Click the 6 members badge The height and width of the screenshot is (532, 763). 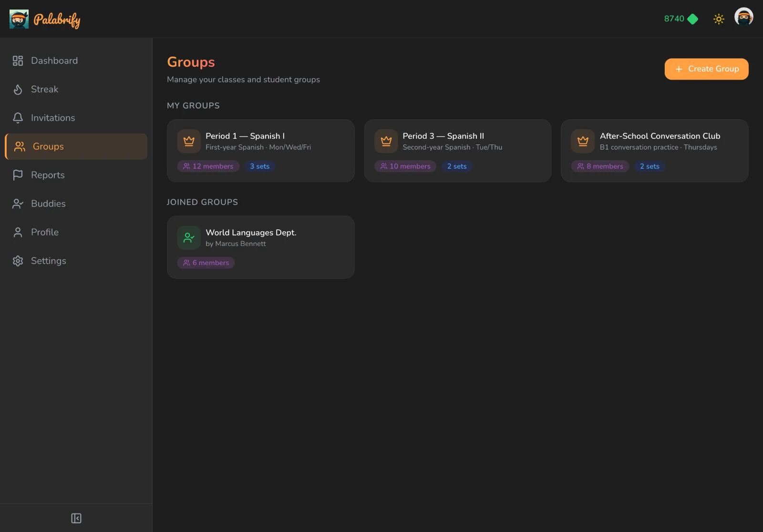206,263
